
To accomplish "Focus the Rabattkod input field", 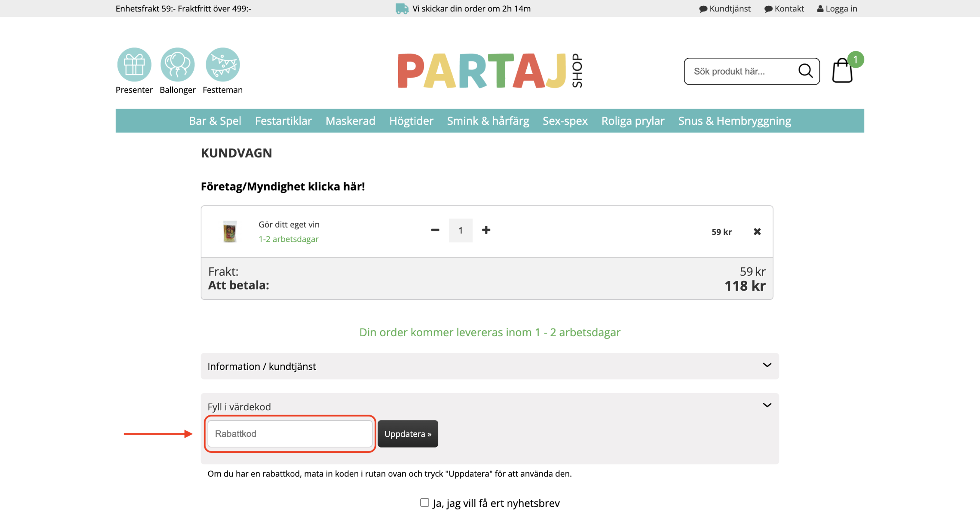I will [289, 433].
